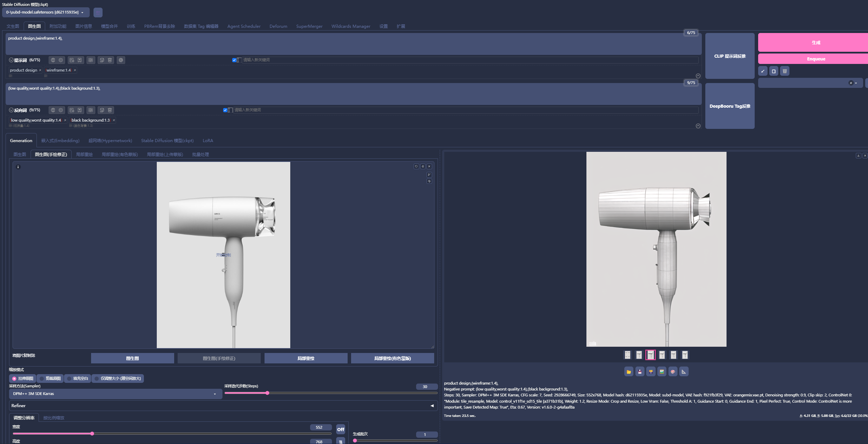Select 剪裁原图 resize mode radio
This screenshot has height=444, width=868.
pos(42,379)
